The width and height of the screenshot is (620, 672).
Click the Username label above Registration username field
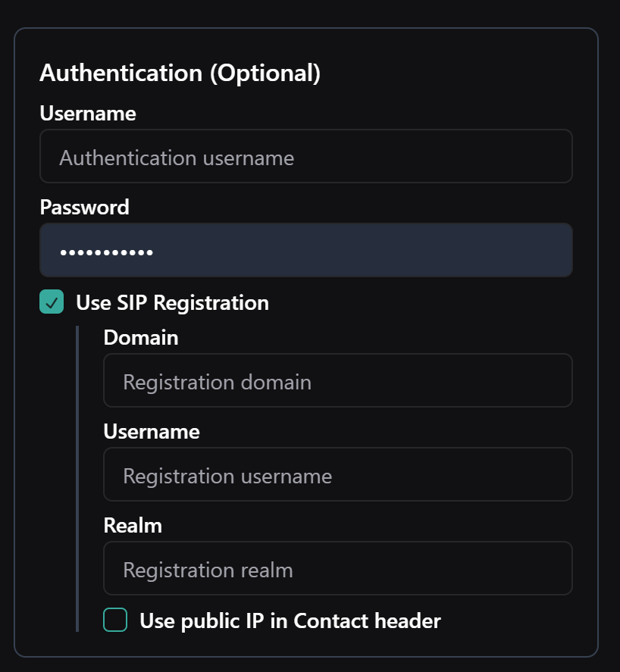[x=152, y=432]
